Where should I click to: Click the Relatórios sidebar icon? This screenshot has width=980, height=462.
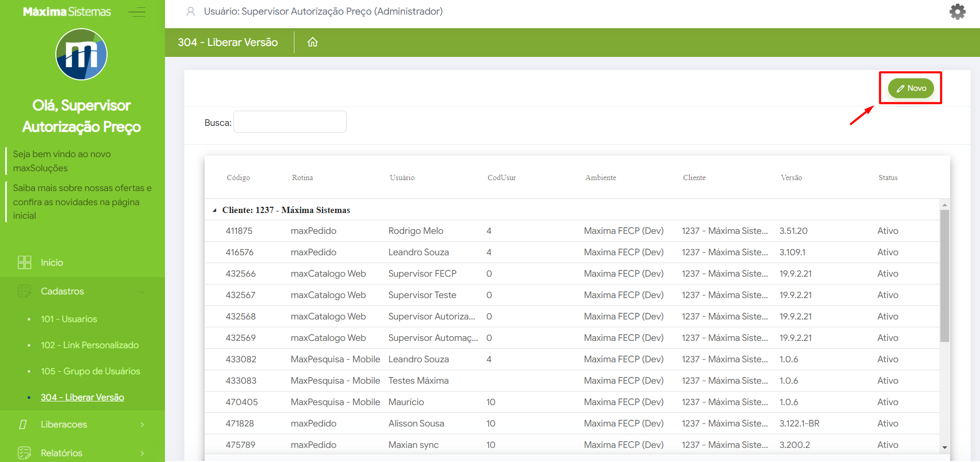pos(25,453)
